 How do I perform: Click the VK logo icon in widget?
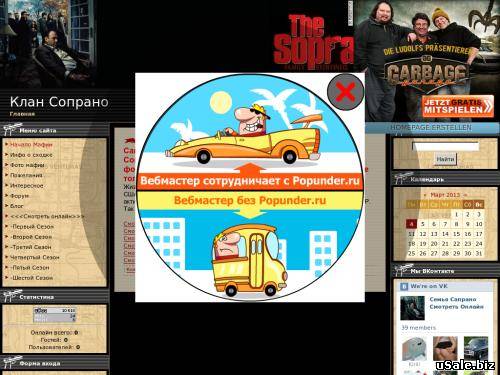(x=404, y=286)
